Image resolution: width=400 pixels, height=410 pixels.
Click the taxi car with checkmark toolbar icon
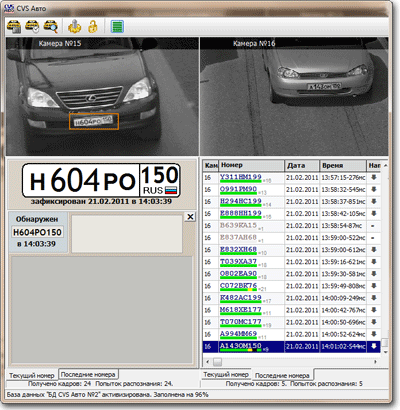point(33,27)
